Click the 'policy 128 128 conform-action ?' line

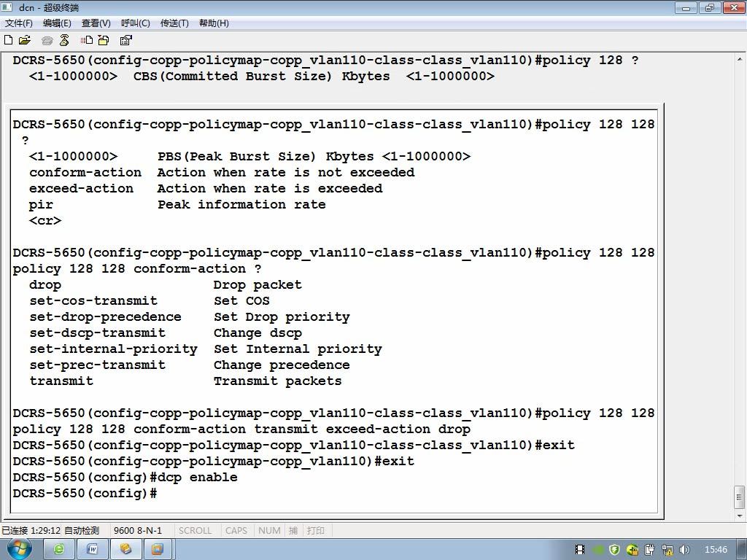point(137,268)
